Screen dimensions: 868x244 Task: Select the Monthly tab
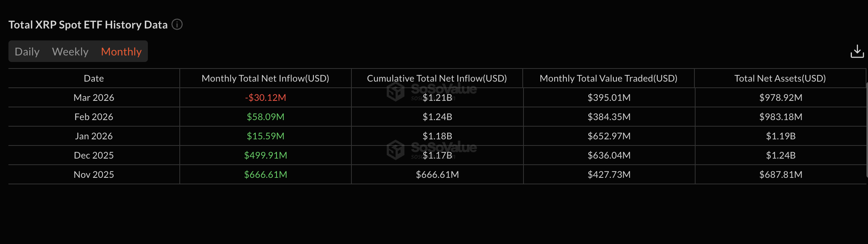pos(121,51)
